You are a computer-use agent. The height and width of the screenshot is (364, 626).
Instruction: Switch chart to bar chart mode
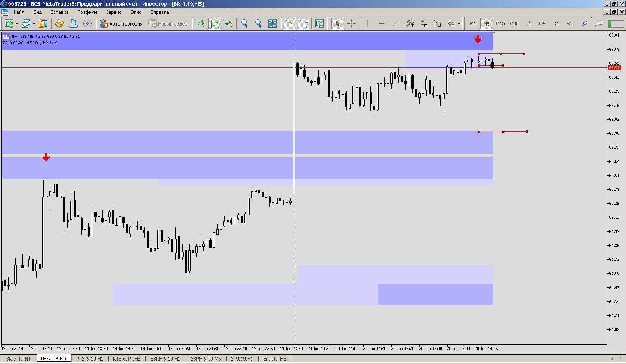200,23
